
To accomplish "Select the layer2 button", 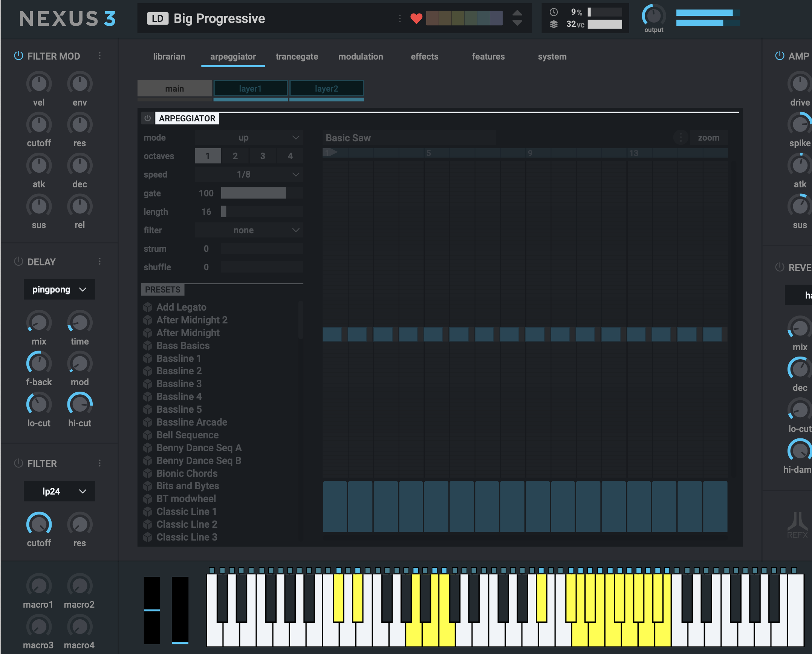I will (x=326, y=89).
